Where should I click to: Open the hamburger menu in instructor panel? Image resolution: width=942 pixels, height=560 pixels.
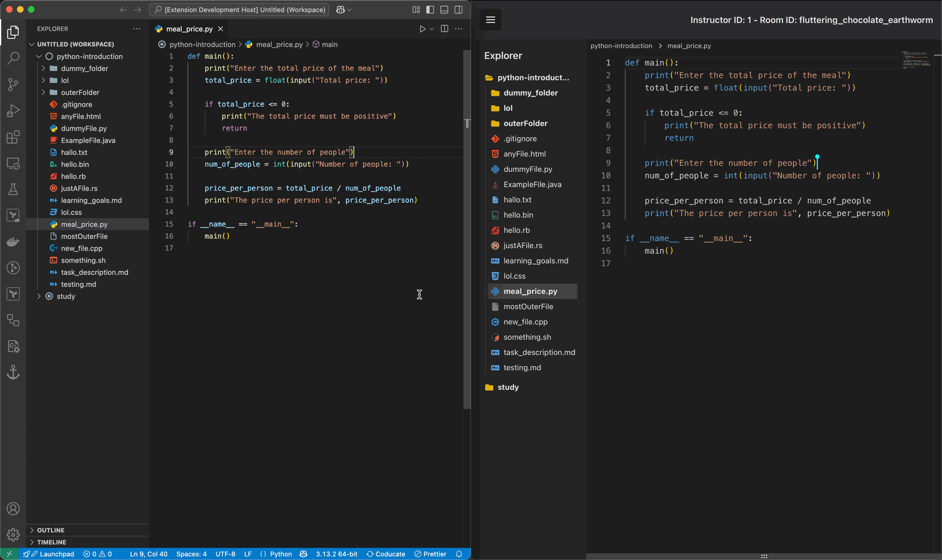pyautogui.click(x=490, y=20)
